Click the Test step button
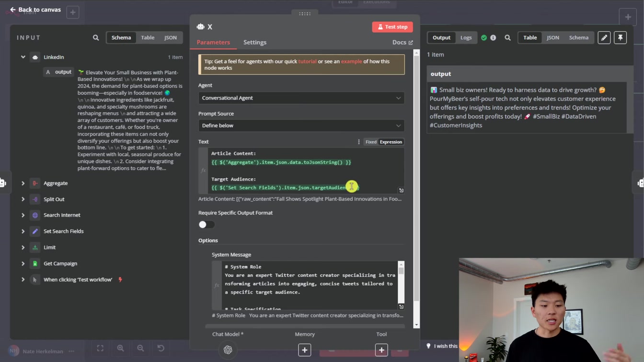The width and height of the screenshot is (644, 362). (x=392, y=27)
